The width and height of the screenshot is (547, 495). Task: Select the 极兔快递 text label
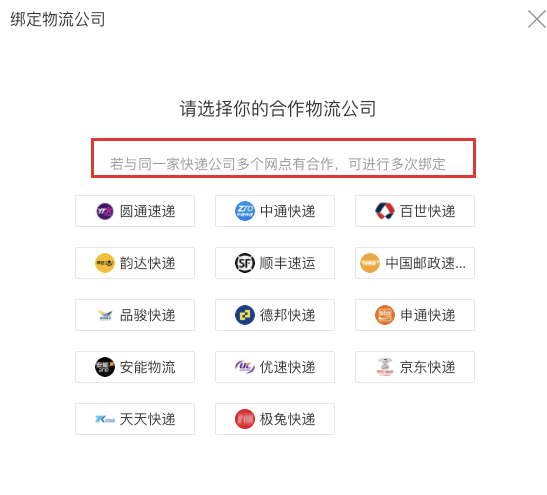click(287, 419)
